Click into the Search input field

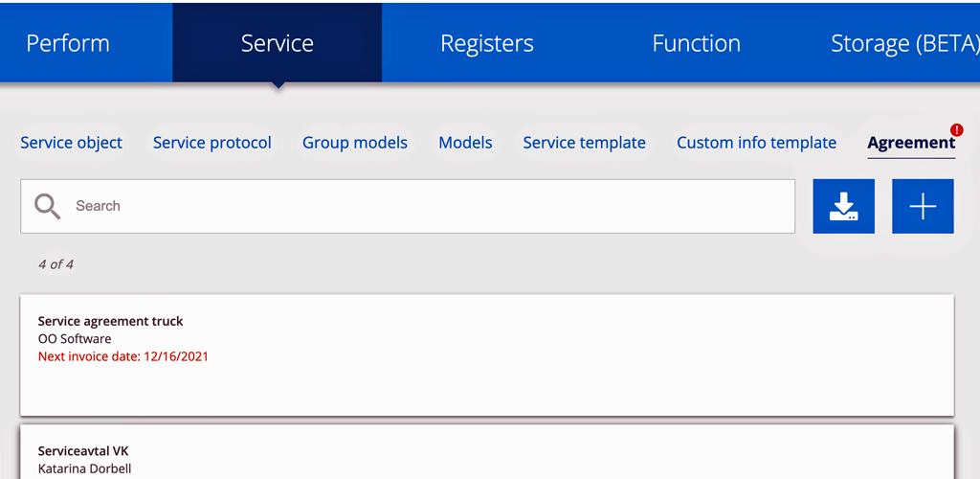tap(408, 206)
